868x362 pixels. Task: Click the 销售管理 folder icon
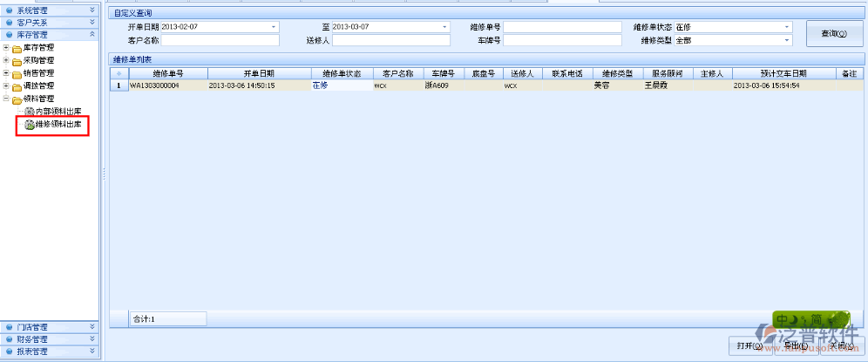[17, 74]
